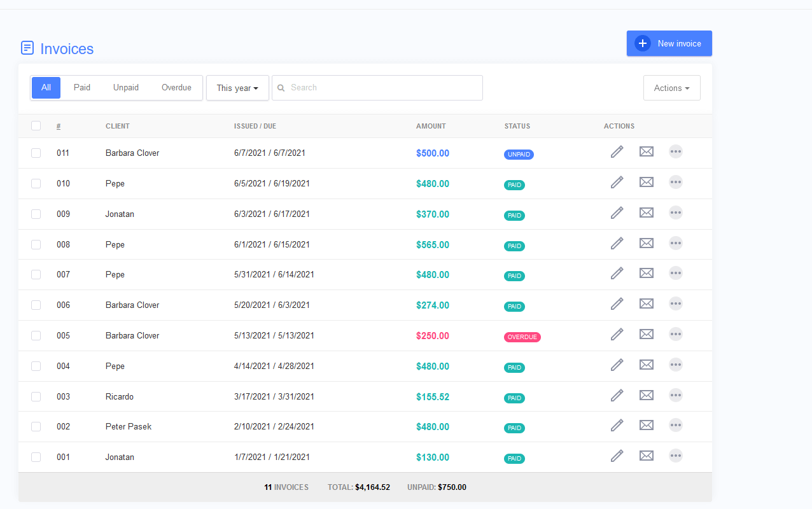Select invoice 001 checkbox
The width and height of the screenshot is (812, 509).
pyautogui.click(x=36, y=457)
